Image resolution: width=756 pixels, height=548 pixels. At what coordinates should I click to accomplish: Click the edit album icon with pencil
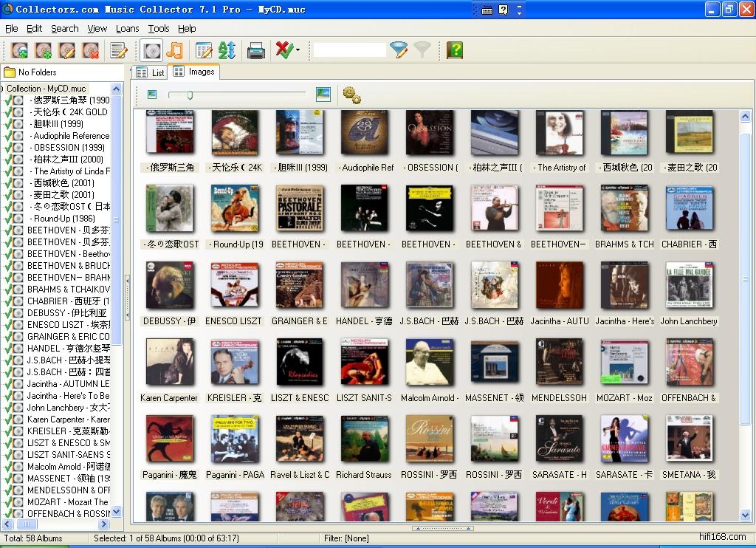(x=67, y=50)
